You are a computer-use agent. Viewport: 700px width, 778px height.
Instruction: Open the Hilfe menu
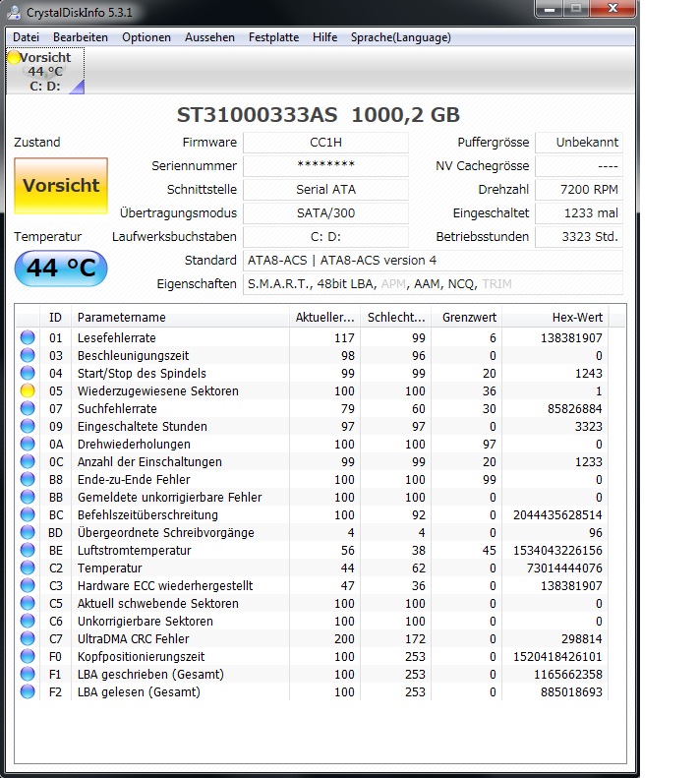pos(325,37)
